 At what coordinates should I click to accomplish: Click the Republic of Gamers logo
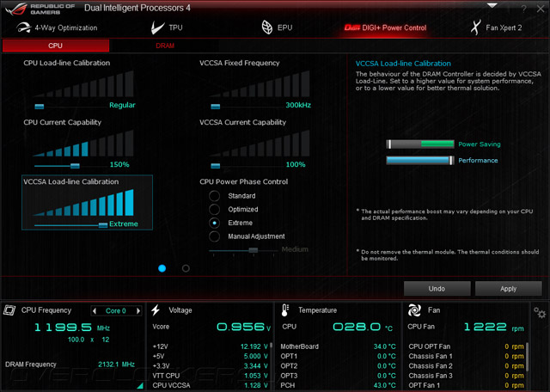coord(40,9)
